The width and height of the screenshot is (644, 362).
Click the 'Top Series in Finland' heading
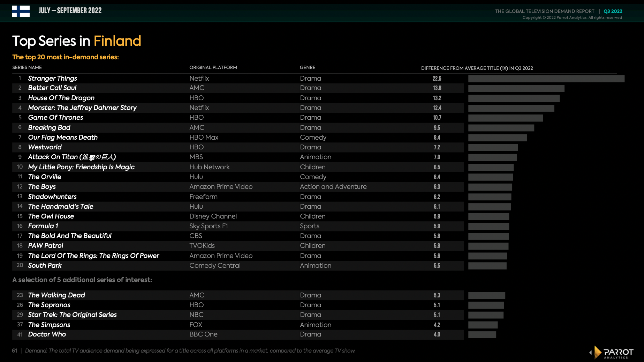tap(77, 41)
